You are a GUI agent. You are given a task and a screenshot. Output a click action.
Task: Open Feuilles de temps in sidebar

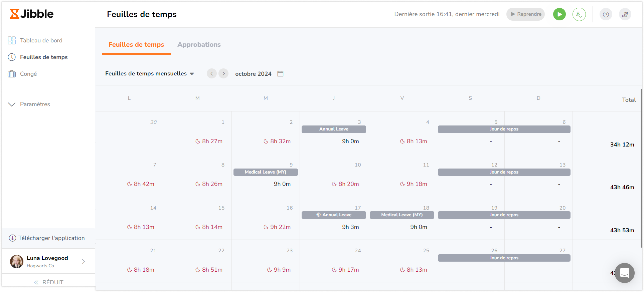(x=37, y=57)
